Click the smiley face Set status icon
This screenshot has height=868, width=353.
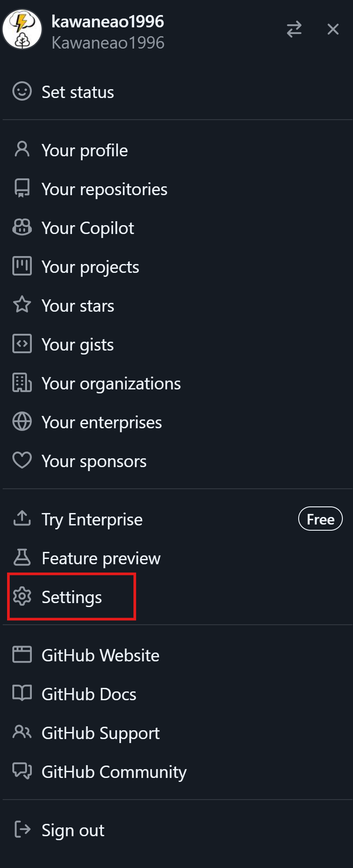tap(22, 91)
